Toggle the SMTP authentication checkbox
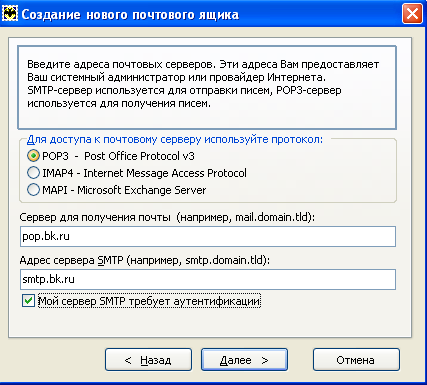Image resolution: width=427 pixels, height=385 pixels. [28, 300]
